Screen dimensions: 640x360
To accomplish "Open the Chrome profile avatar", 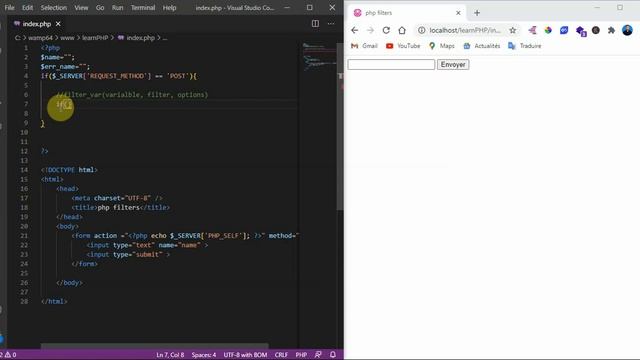I will (x=627, y=30).
